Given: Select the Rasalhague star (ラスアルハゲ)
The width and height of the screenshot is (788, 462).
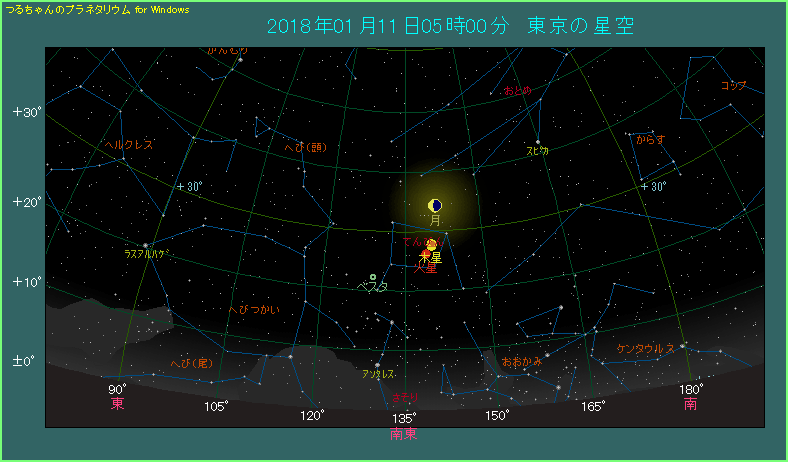Looking at the screenshot, I should 147,244.
